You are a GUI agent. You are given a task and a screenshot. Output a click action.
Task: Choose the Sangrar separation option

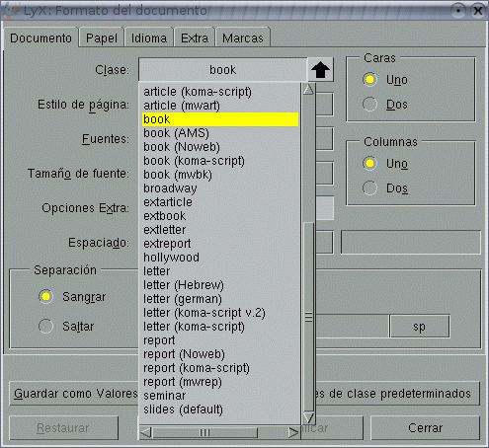[45, 297]
